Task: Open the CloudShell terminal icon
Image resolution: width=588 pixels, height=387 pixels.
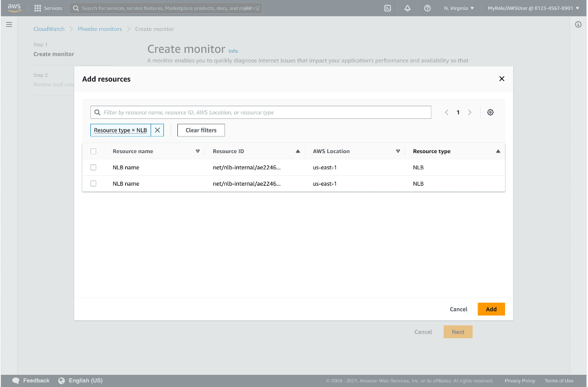Action: pyautogui.click(x=387, y=9)
